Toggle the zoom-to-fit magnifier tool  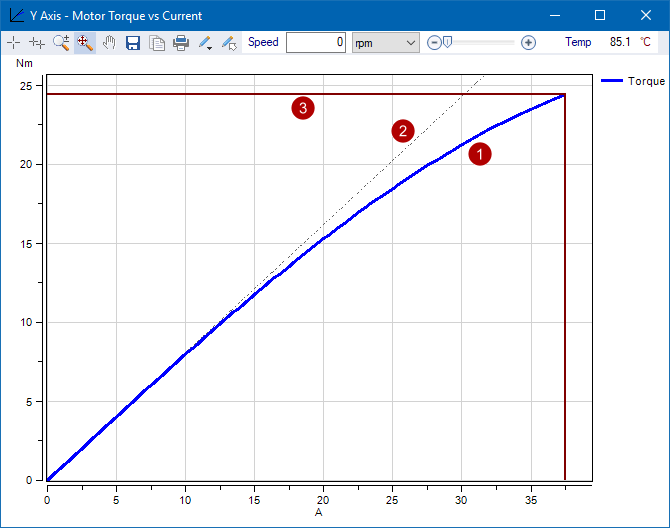click(85, 42)
